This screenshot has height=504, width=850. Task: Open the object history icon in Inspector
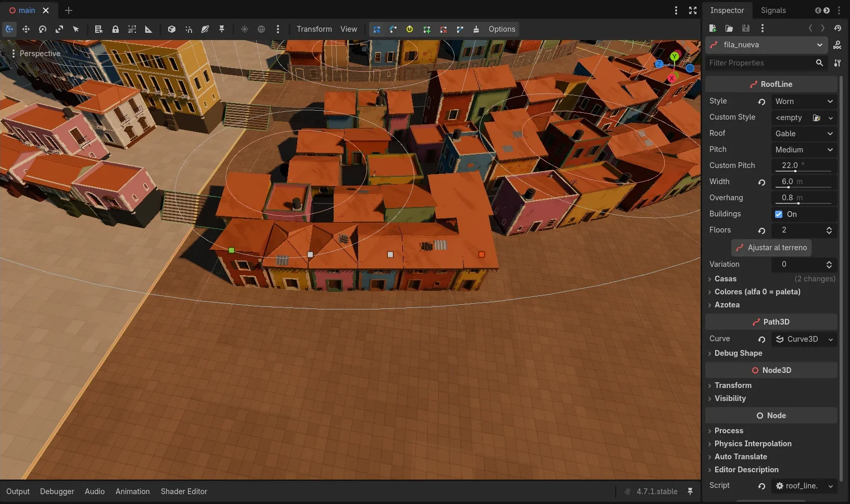838,28
